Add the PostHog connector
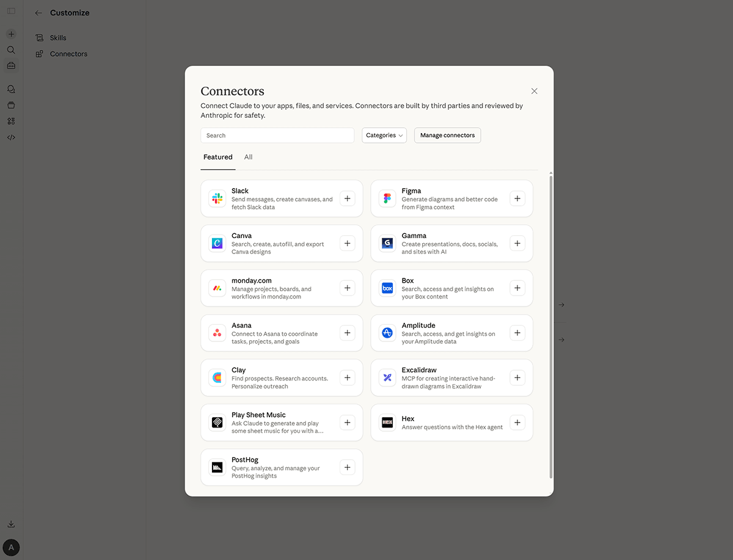 (x=347, y=467)
